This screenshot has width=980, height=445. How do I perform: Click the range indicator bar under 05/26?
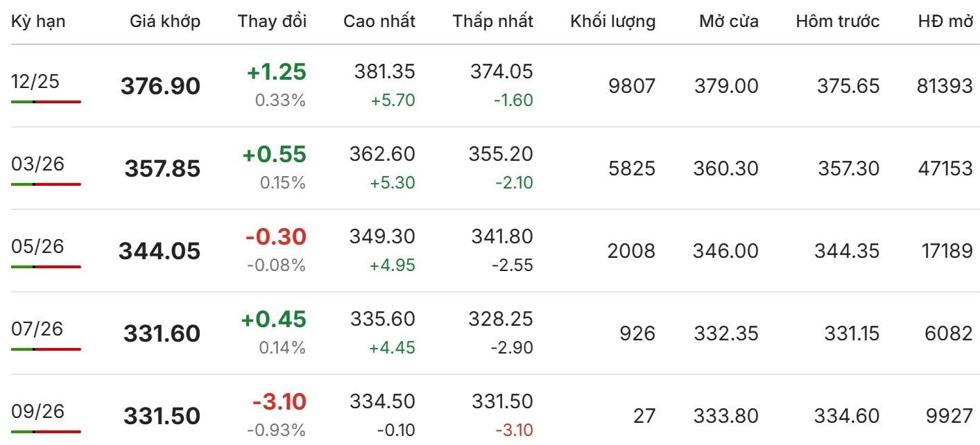point(46,266)
